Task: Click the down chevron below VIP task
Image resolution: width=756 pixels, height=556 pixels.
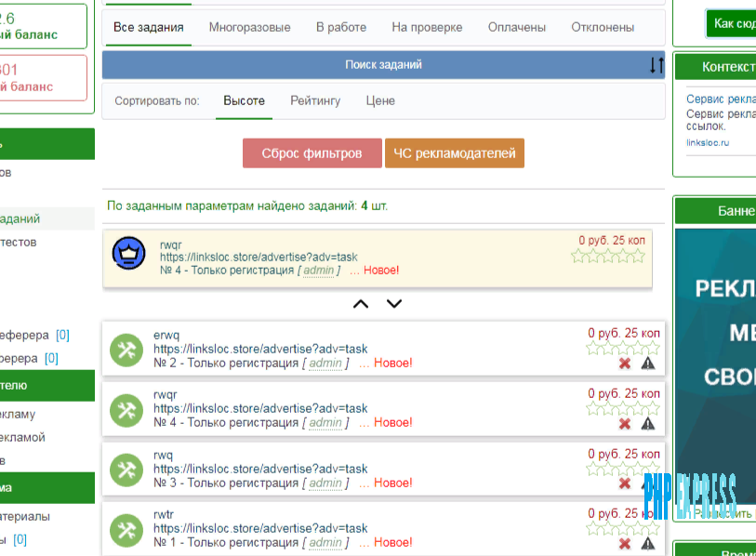Action: coord(394,304)
